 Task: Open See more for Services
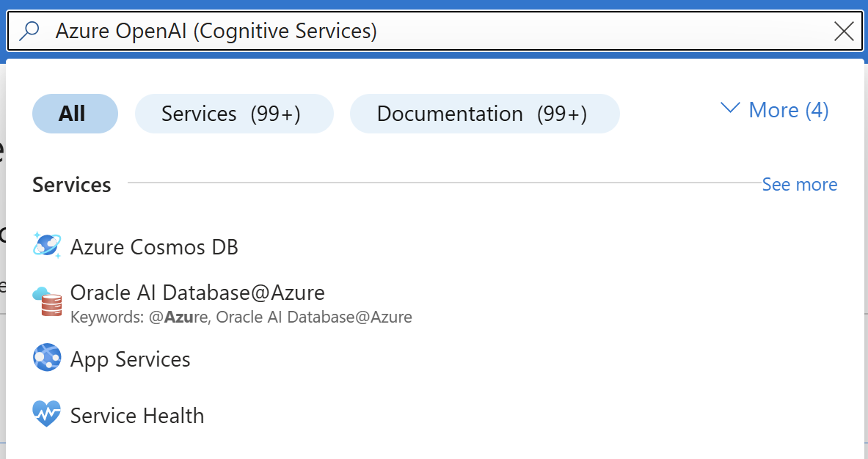pos(799,184)
